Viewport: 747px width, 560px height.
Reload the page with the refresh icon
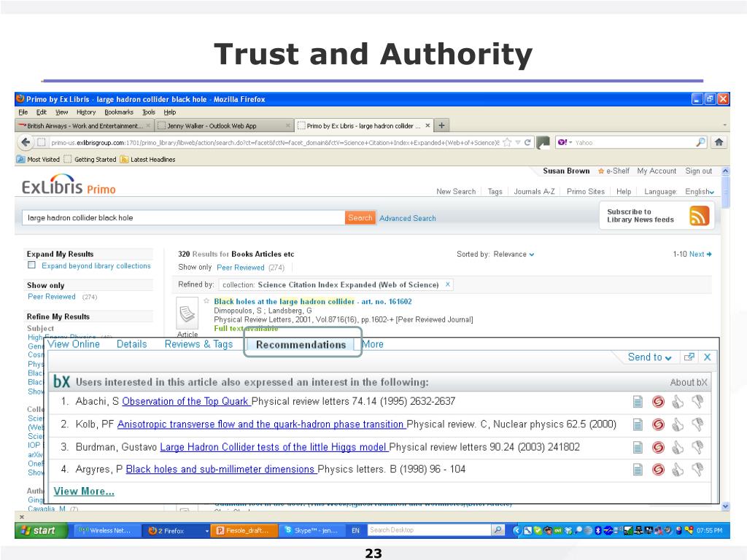tap(527, 142)
